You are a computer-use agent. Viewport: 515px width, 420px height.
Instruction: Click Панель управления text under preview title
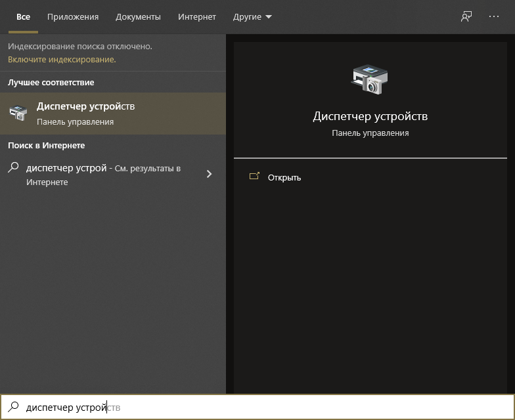click(x=370, y=133)
